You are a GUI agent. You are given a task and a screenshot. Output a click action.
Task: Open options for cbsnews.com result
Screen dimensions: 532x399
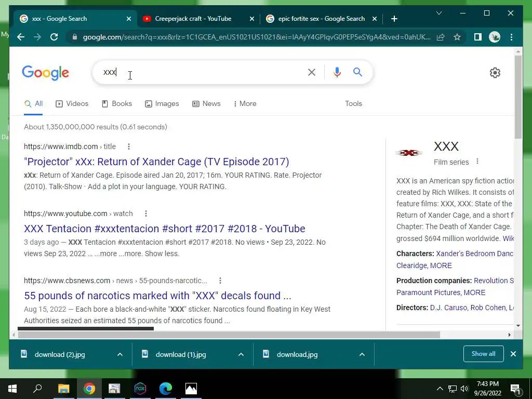click(220, 281)
